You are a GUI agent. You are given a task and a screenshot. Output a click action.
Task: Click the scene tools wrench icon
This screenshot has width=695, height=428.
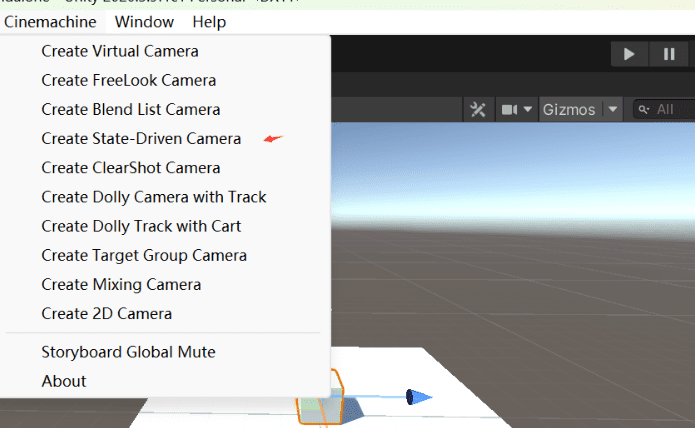pos(478,109)
